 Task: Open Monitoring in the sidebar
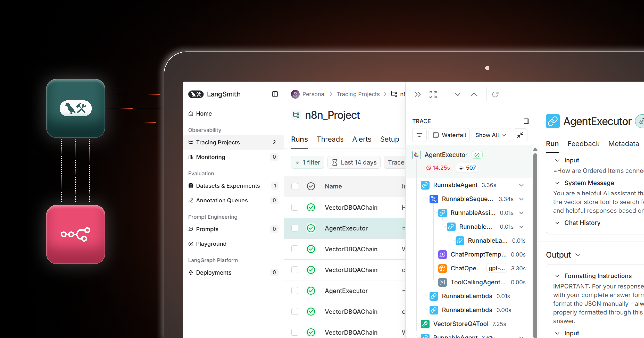[x=233, y=157]
